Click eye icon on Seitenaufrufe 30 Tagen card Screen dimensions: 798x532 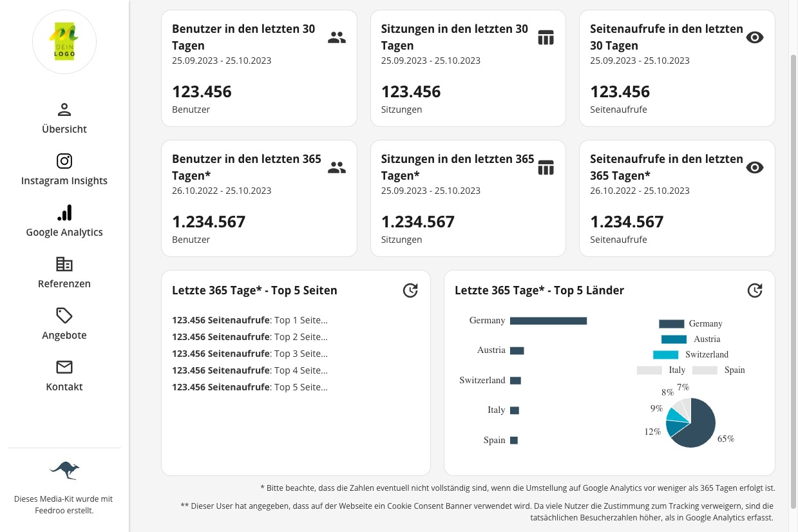(x=754, y=37)
